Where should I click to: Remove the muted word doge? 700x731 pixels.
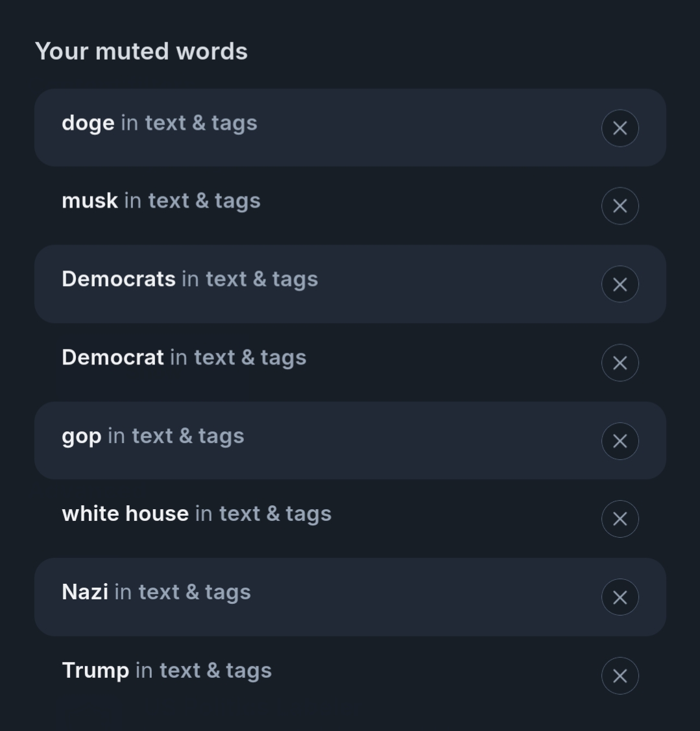[620, 128]
